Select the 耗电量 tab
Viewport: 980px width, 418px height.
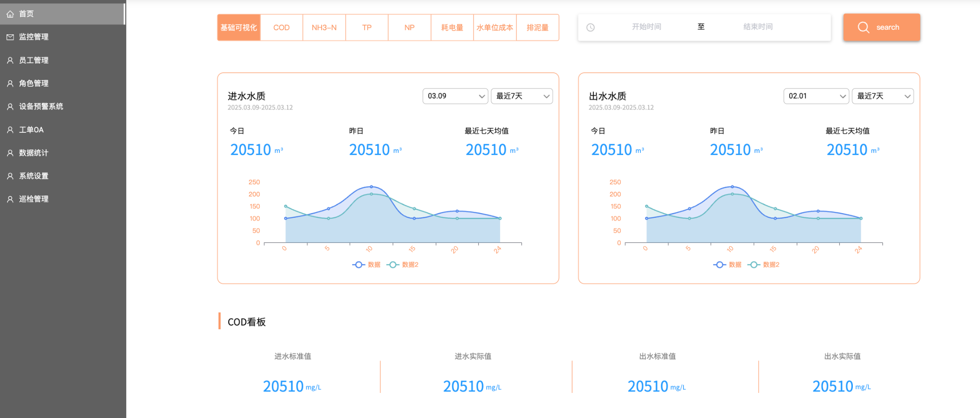tap(452, 27)
